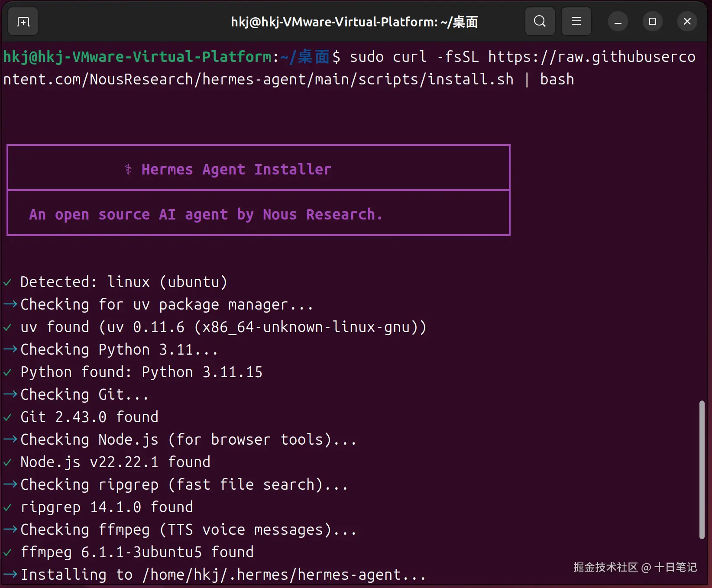Click 'ntent.com/NousResearch/hermes-agent/main/scripts/install.sh' URL text
This screenshot has width=712, height=588.
(258, 79)
